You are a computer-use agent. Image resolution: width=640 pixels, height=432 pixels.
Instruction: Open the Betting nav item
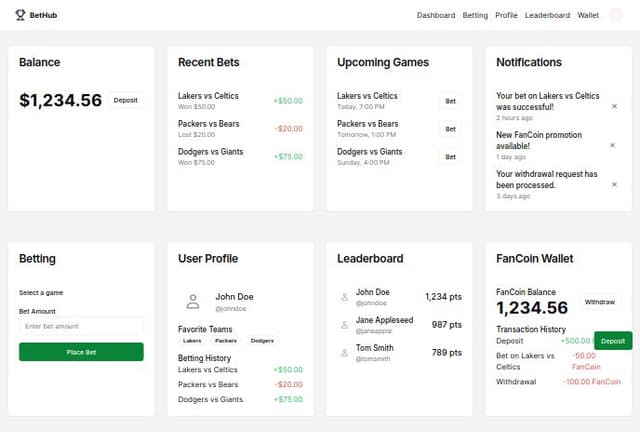(x=475, y=15)
